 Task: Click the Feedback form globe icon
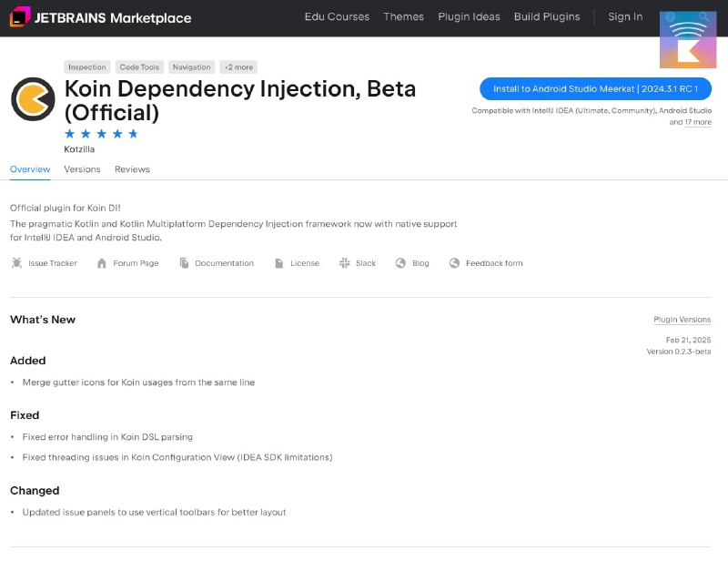[454, 263]
